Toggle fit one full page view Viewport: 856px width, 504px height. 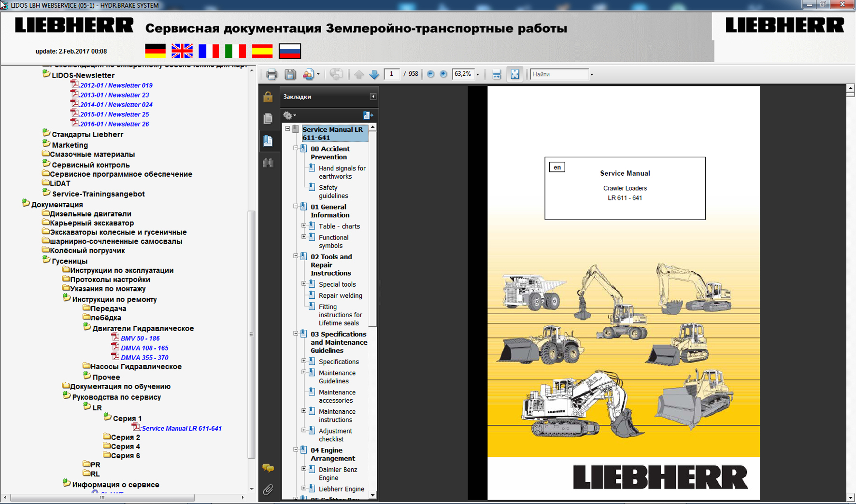pos(515,74)
